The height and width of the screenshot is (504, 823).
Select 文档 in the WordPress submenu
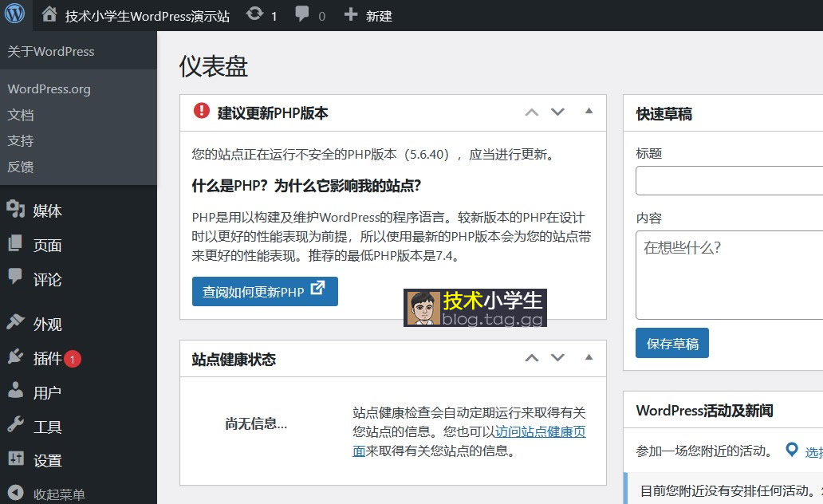(21, 115)
